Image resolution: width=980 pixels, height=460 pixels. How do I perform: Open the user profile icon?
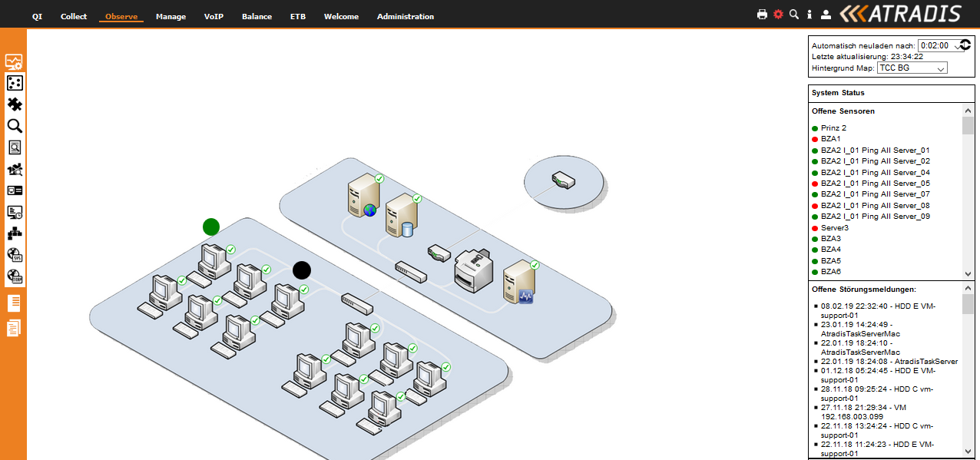click(x=826, y=14)
